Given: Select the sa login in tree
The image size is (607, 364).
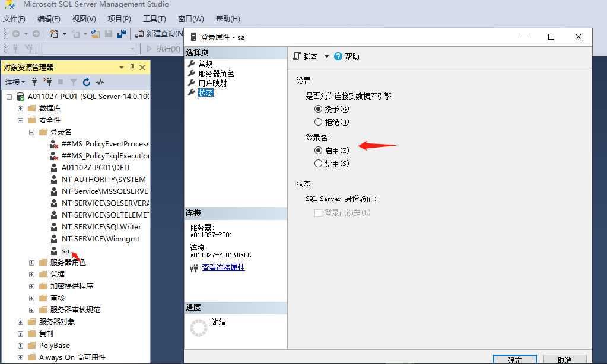Looking at the screenshot, I should 65,251.
